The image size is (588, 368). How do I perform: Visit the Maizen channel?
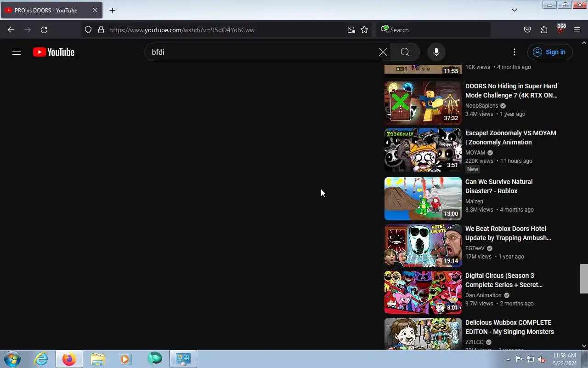pyautogui.click(x=474, y=201)
